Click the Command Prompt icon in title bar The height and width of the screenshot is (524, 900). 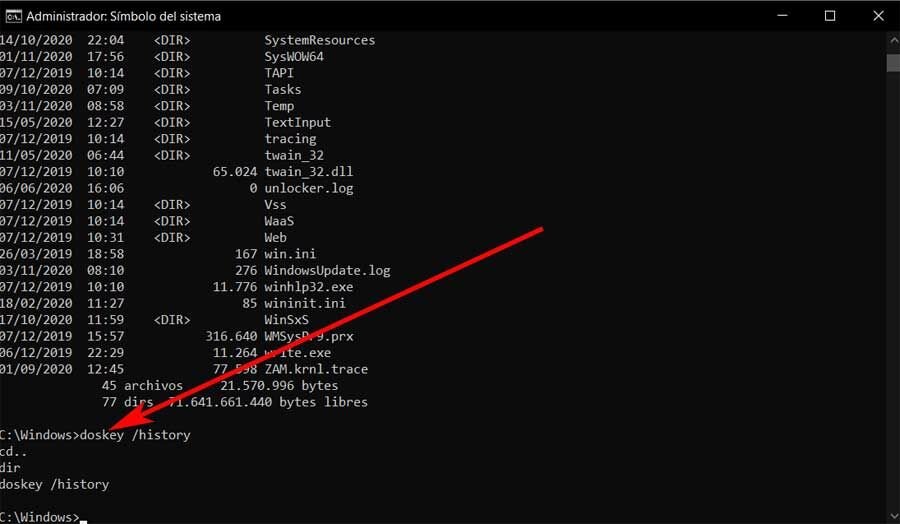click(13, 16)
